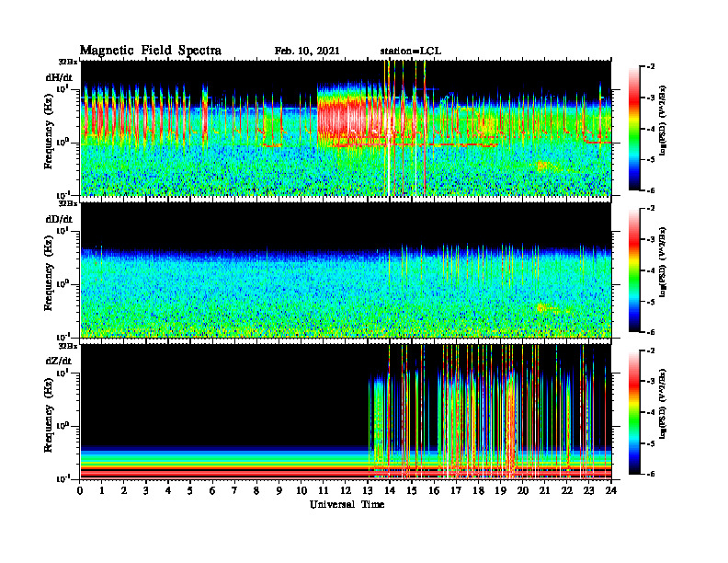Click the hour 14 tick label
The width and height of the screenshot is (728, 563).
pyautogui.click(x=390, y=490)
